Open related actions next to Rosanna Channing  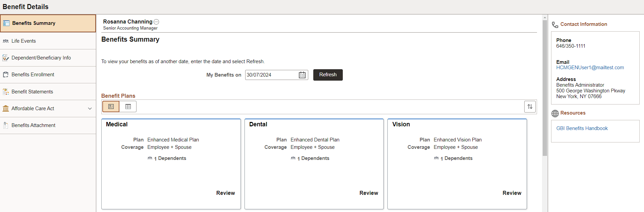point(156,22)
